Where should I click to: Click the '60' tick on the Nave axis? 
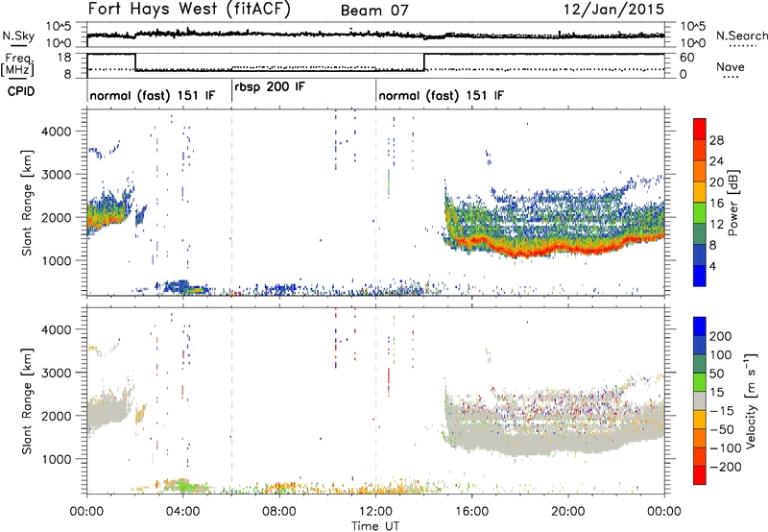coord(687,58)
